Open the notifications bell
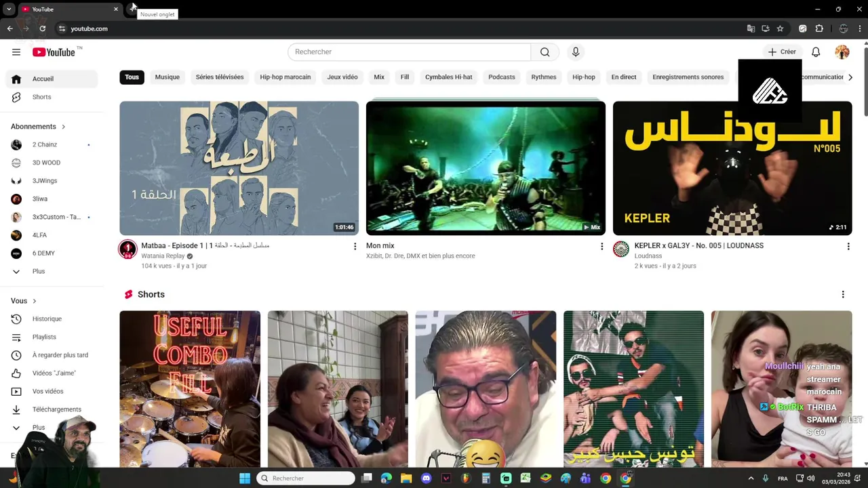 click(x=816, y=52)
